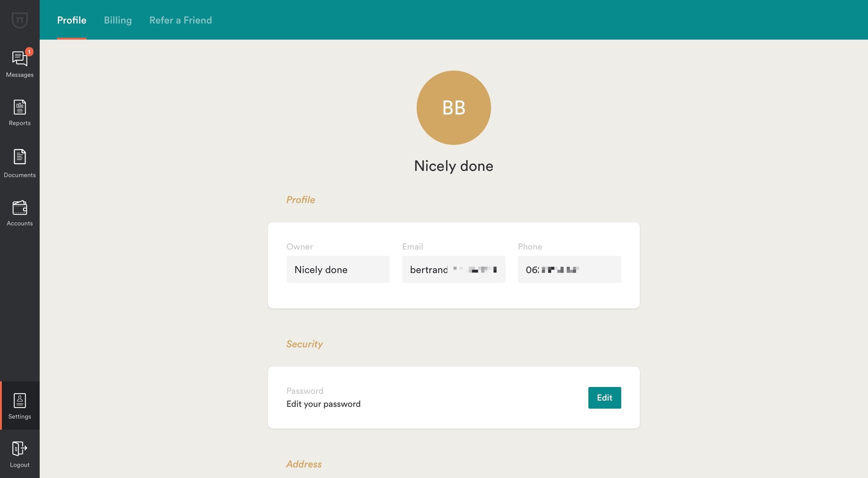Click the 'Phone' field label
The width and height of the screenshot is (868, 478).
(530, 247)
